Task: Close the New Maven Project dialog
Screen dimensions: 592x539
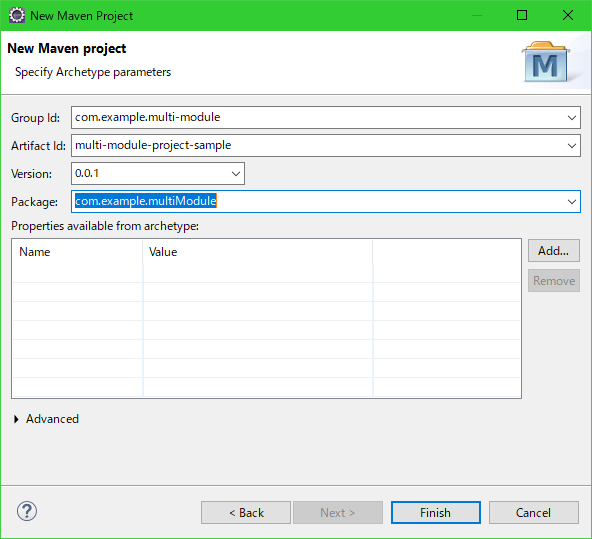Action: coord(567,15)
